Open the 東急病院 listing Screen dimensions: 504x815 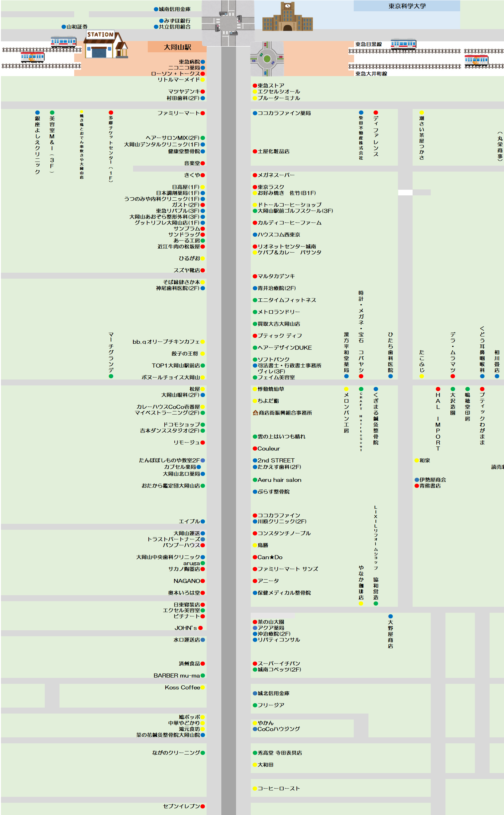(192, 62)
